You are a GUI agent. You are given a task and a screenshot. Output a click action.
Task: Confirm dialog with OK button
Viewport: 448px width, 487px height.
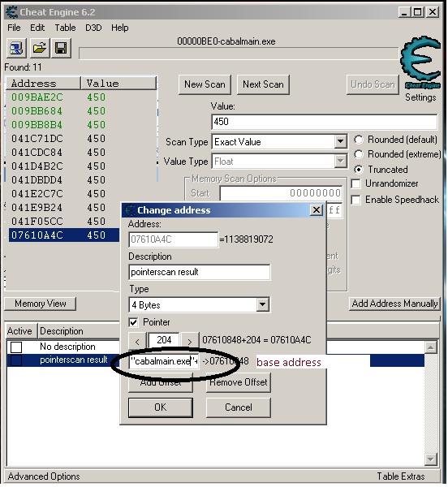click(x=161, y=407)
